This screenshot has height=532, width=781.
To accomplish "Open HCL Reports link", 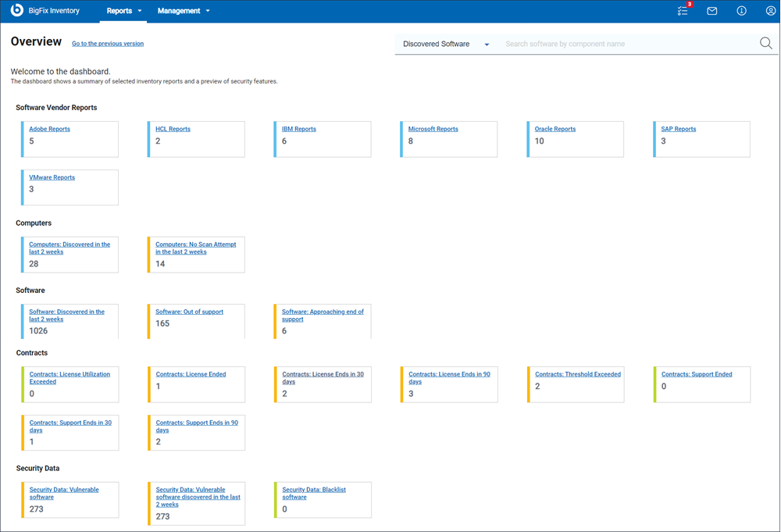I will 173,129.
